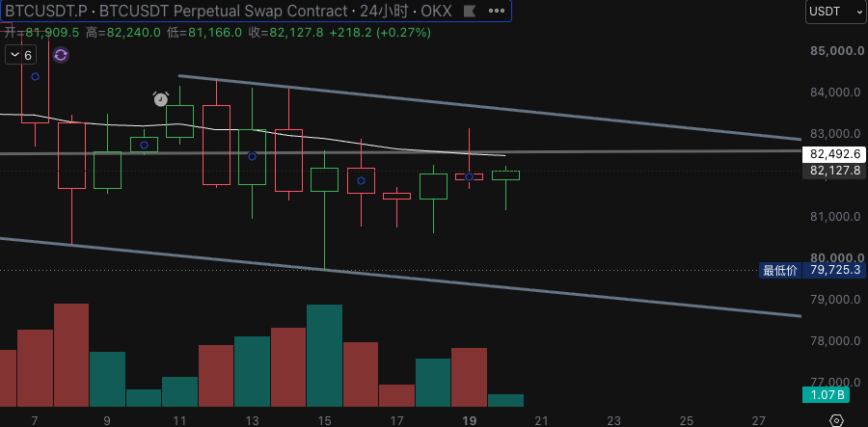Click the date label 11 on time axis
The image size is (868, 427).
click(179, 421)
